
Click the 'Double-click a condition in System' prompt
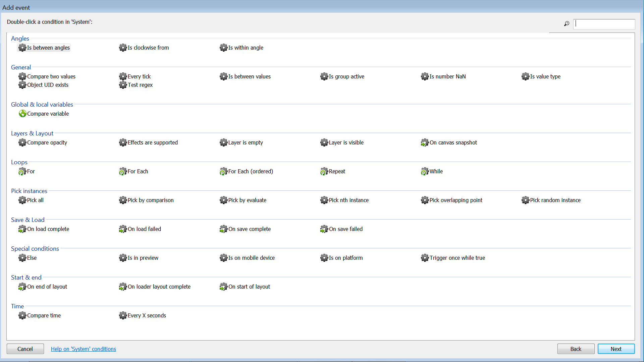pos(50,22)
